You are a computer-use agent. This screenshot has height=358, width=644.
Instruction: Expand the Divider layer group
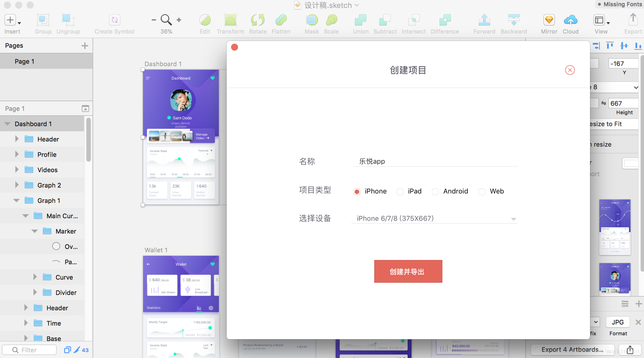point(35,292)
